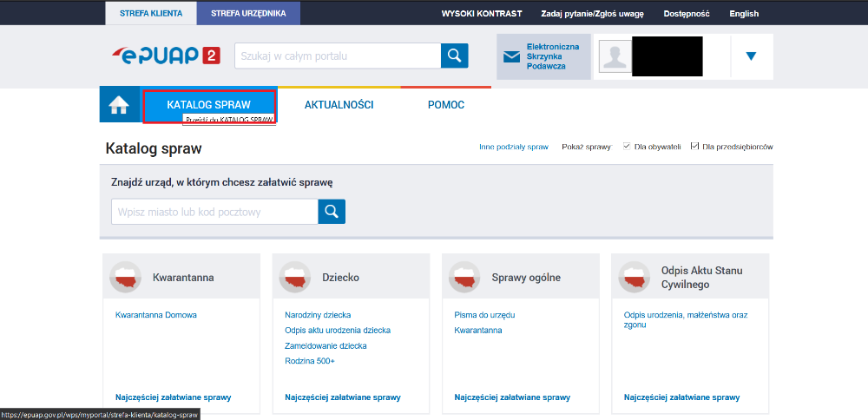Screen dimensions: 868x420
Task: Click the home icon in navigation bar
Action: coord(119,105)
